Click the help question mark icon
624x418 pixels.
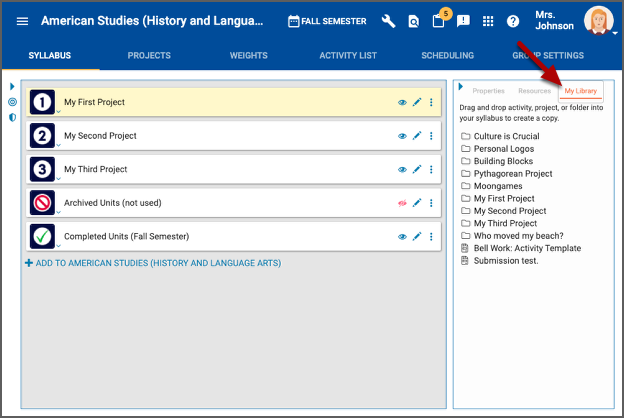(x=513, y=21)
